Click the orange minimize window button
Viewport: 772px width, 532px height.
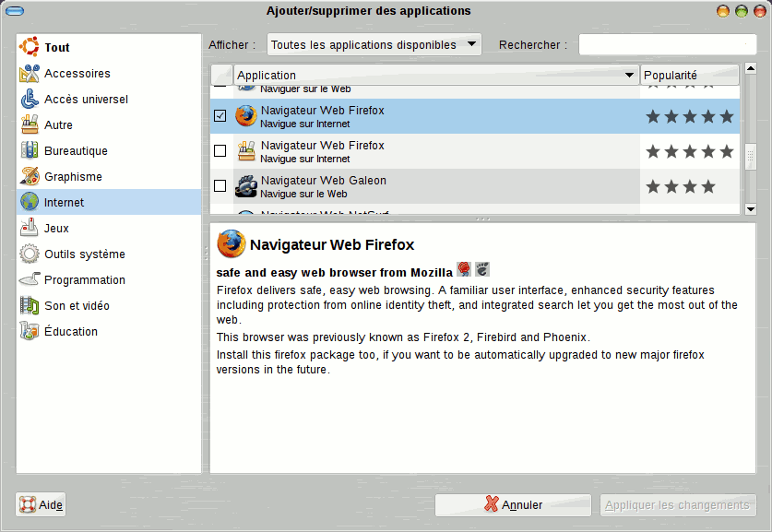723,11
